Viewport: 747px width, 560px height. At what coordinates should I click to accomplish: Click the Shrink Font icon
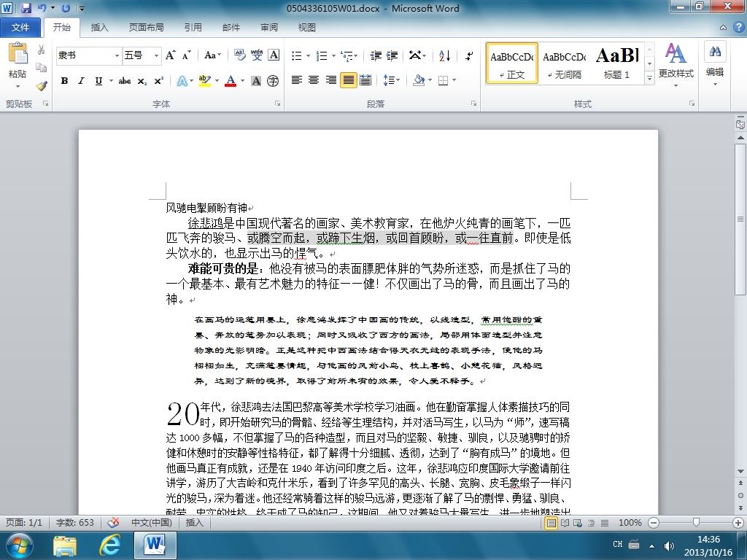(x=186, y=55)
